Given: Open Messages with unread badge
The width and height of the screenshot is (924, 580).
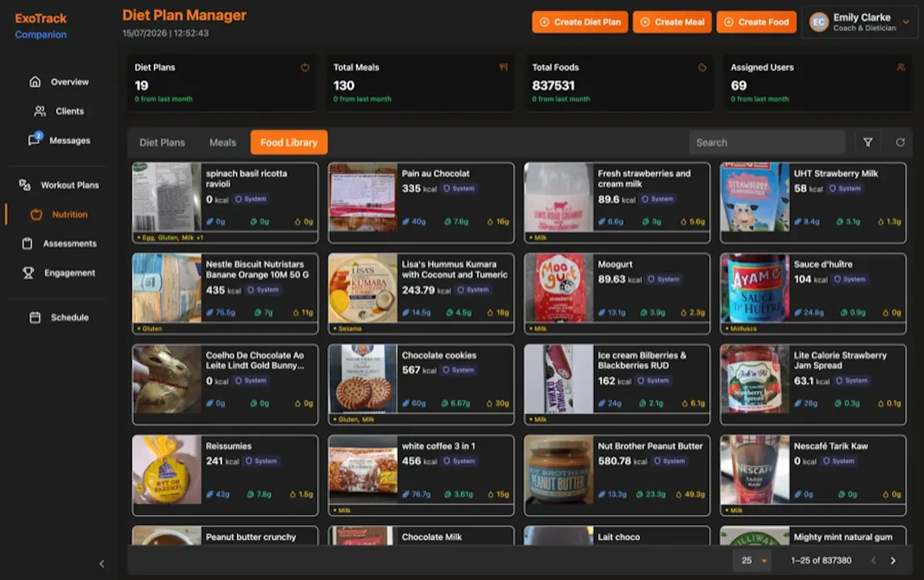Looking at the screenshot, I should click(59, 140).
